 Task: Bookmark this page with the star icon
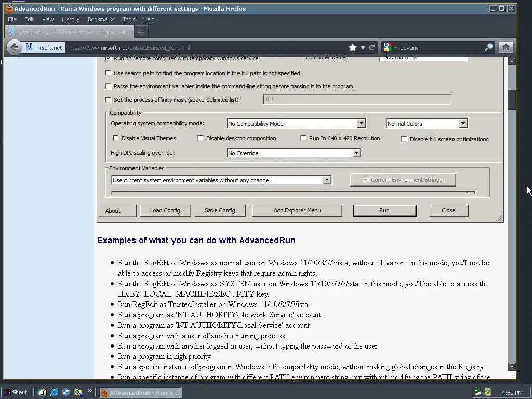(353, 47)
